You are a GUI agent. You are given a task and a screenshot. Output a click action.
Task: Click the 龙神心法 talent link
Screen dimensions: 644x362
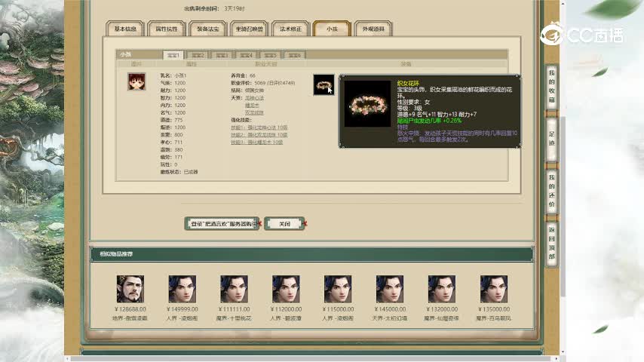[x=254, y=98]
